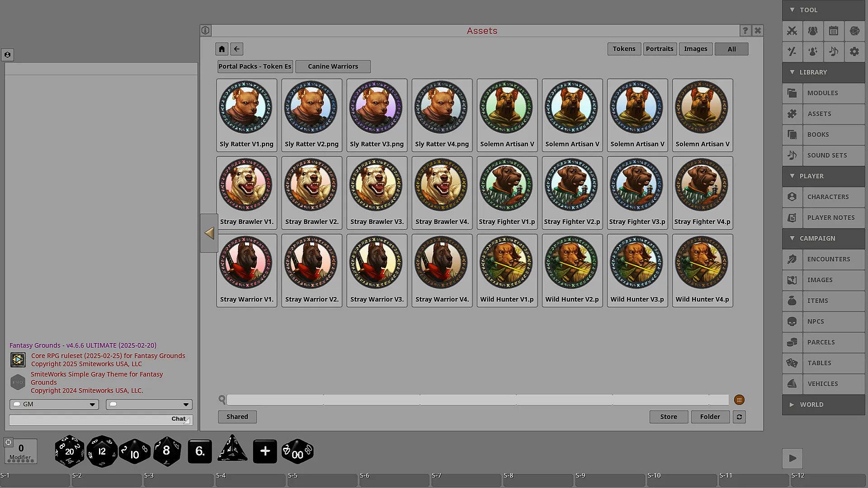Click the orange view-mode icon beside search
Screen dimensions: 868x488
739,400
